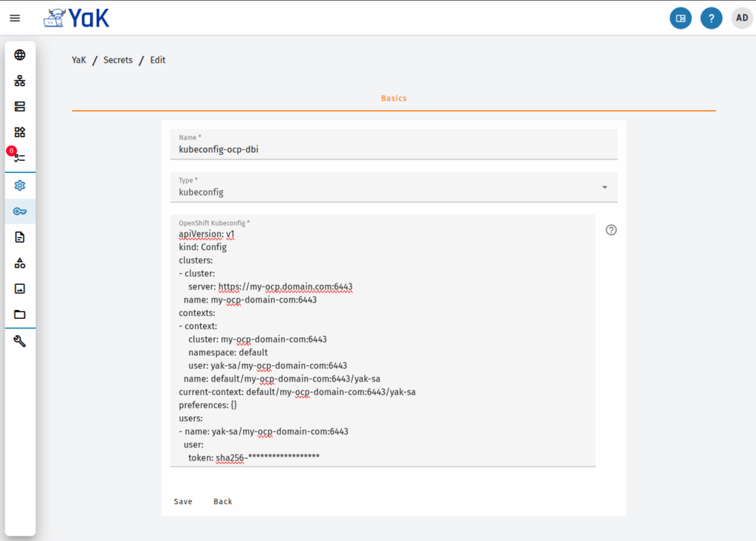Screen dimensions: 756x541
Task: Open the components widgets icon in sidebar
Action: click(20, 132)
